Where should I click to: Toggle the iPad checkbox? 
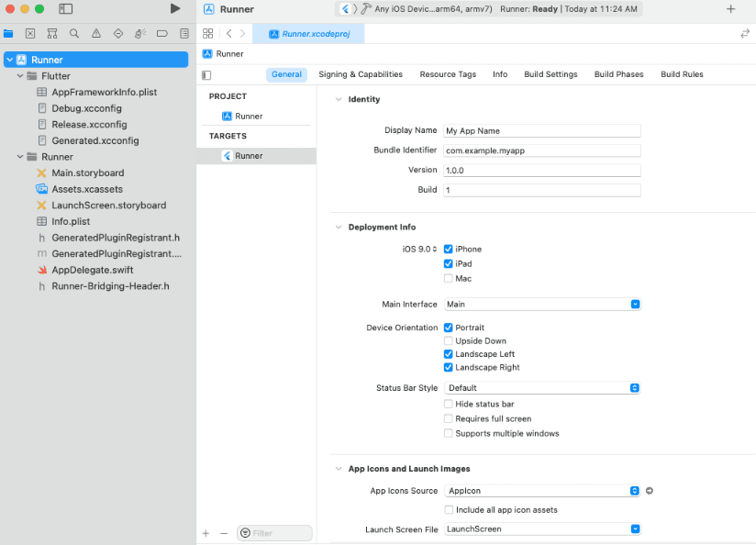(x=449, y=263)
